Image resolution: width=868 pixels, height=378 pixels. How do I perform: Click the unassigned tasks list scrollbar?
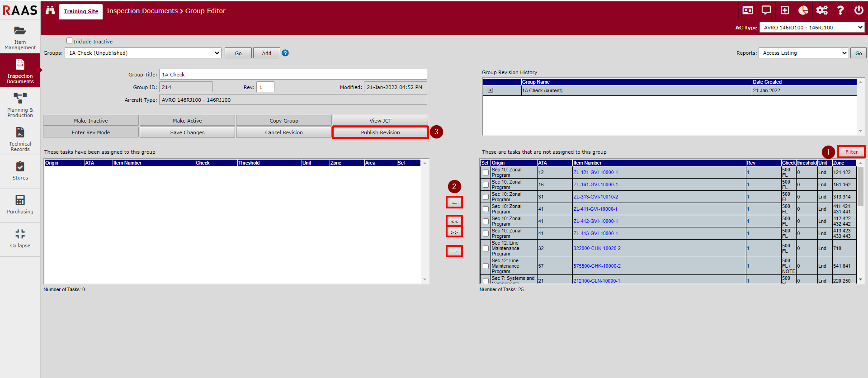[860, 185]
